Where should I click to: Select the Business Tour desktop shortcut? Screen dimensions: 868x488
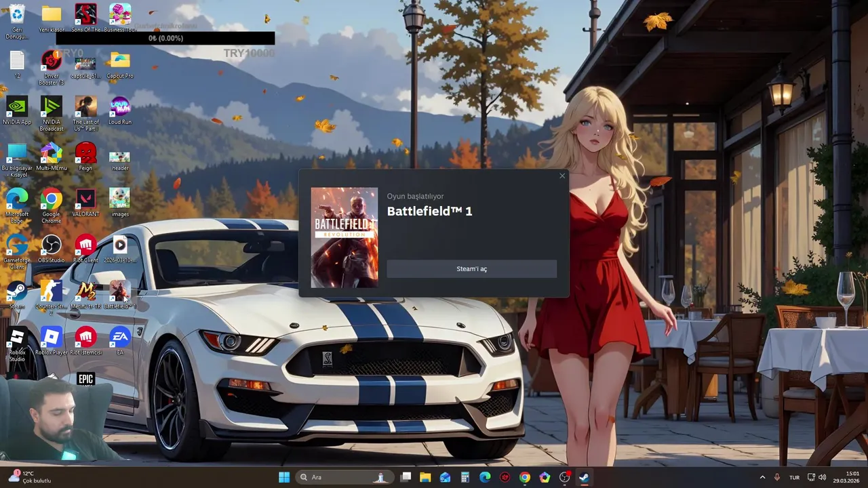point(120,18)
